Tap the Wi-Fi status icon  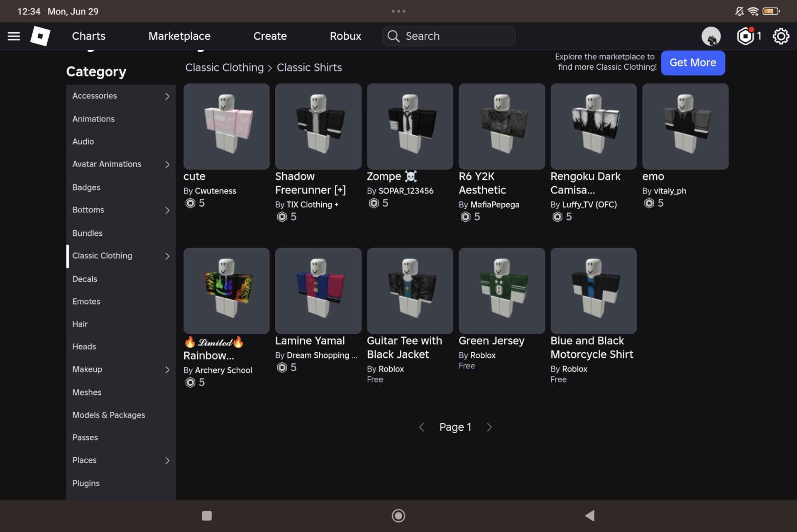(x=753, y=11)
